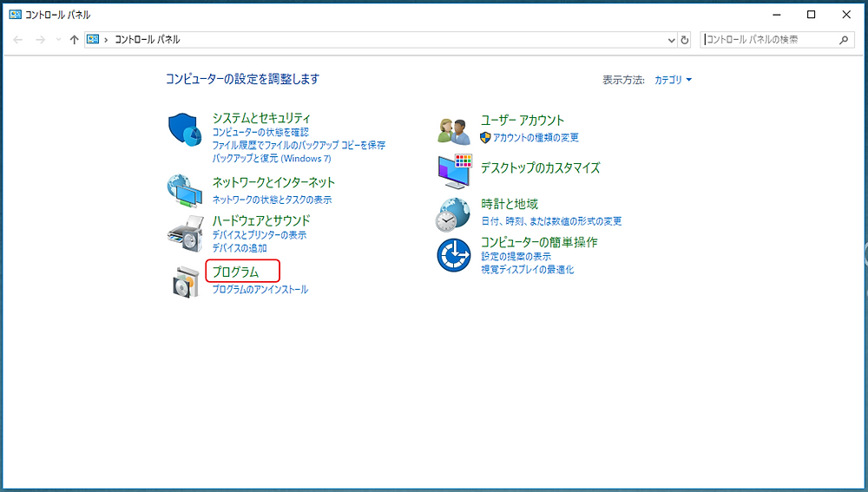
Task: Open コンピューターの簡単操作 category
Action: coord(539,242)
